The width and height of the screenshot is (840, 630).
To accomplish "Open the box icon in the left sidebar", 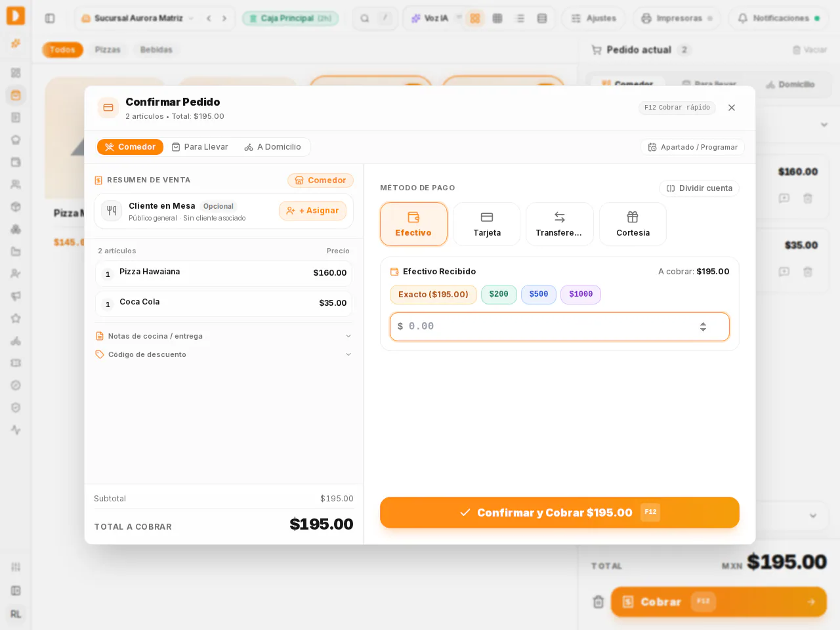I will tap(16, 207).
